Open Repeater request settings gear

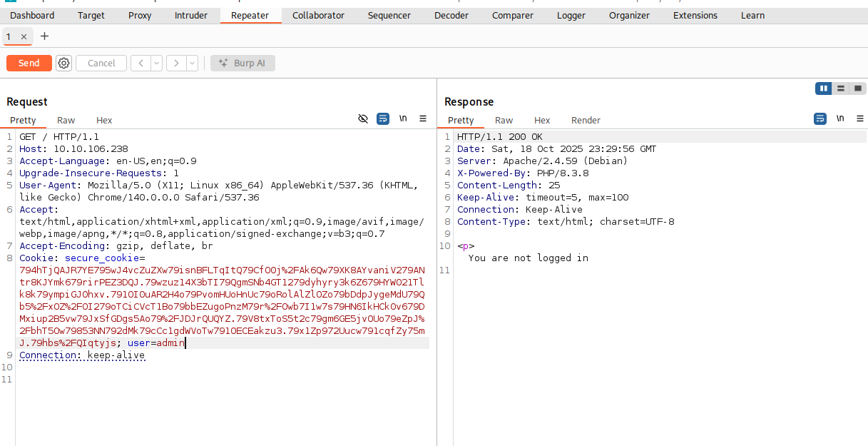pyautogui.click(x=63, y=63)
